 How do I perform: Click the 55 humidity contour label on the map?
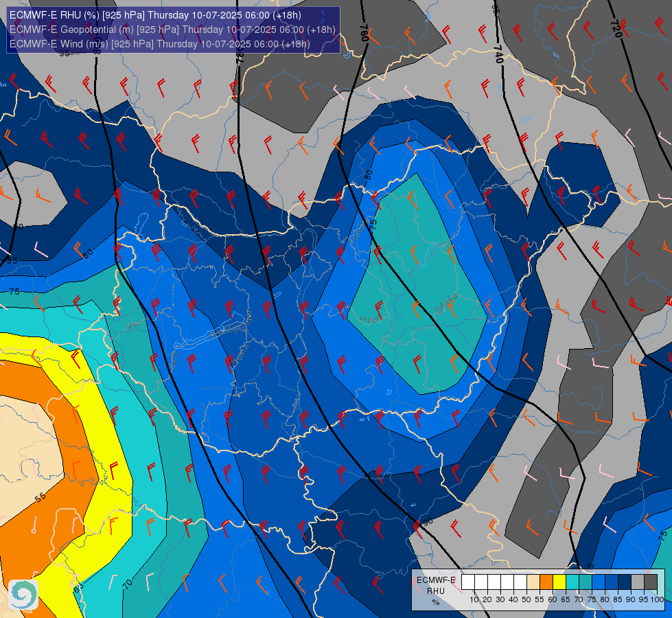click(x=40, y=497)
